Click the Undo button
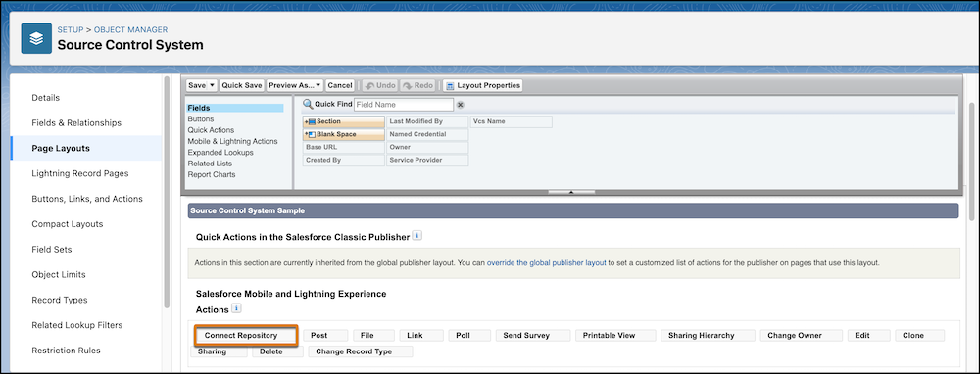The image size is (980, 374). pyautogui.click(x=379, y=85)
